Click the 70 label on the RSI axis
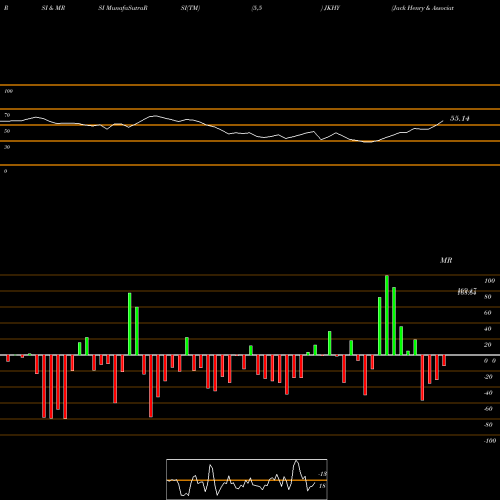The height and width of the screenshot is (500, 500). [7, 115]
